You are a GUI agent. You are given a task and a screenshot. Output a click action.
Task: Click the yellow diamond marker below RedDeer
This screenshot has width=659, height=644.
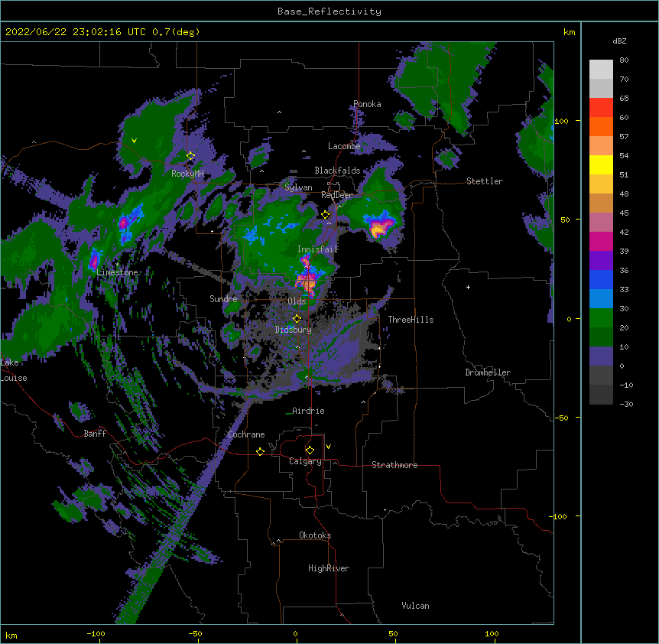(x=326, y=215)
